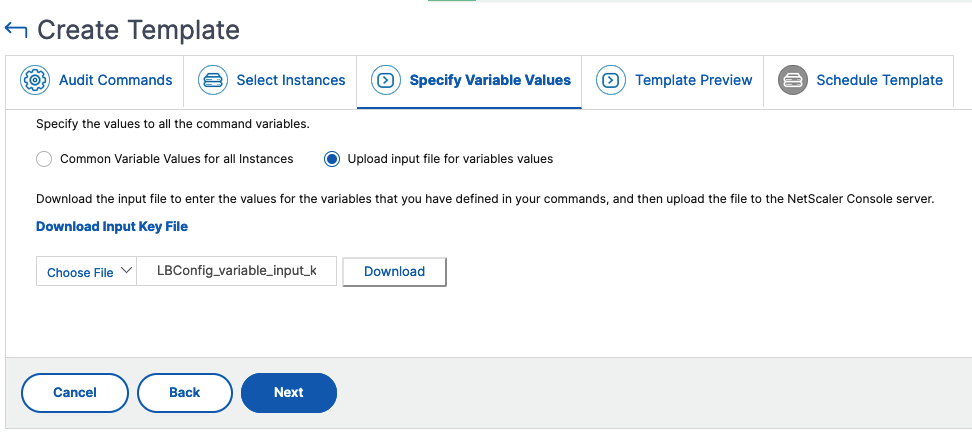
Task: Go back using the Create Template arrow
Action: (15, 29)
